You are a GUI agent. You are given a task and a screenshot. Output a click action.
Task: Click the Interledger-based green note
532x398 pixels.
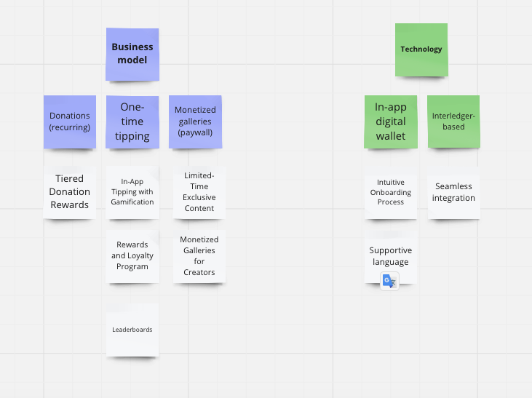tap(453, 122)
